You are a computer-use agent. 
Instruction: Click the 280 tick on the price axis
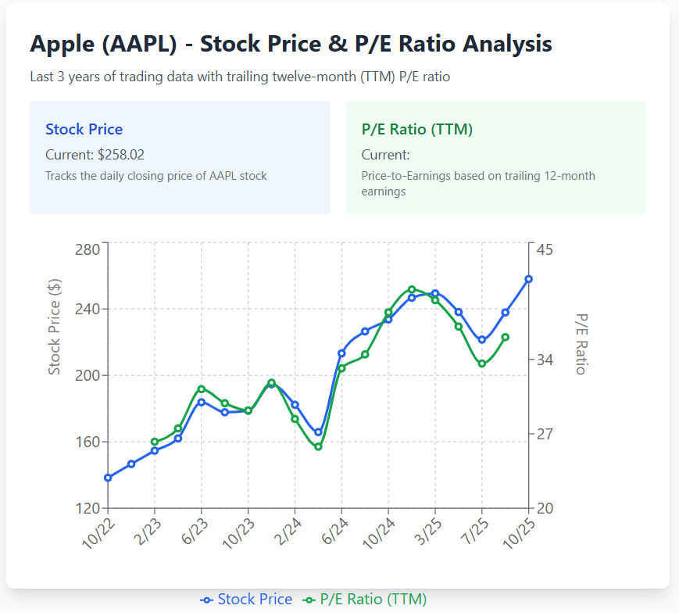coord(86,249)
